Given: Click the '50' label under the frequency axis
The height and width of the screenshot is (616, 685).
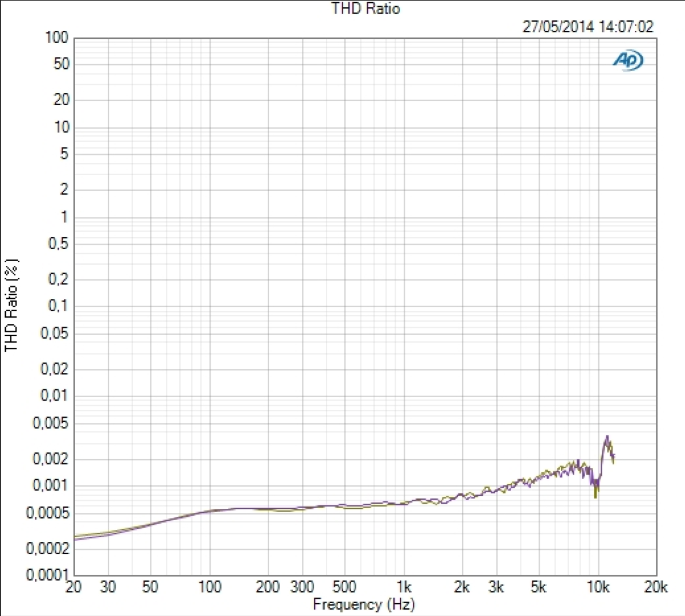Looking at the screenshot, I should [x=150, y=587].
